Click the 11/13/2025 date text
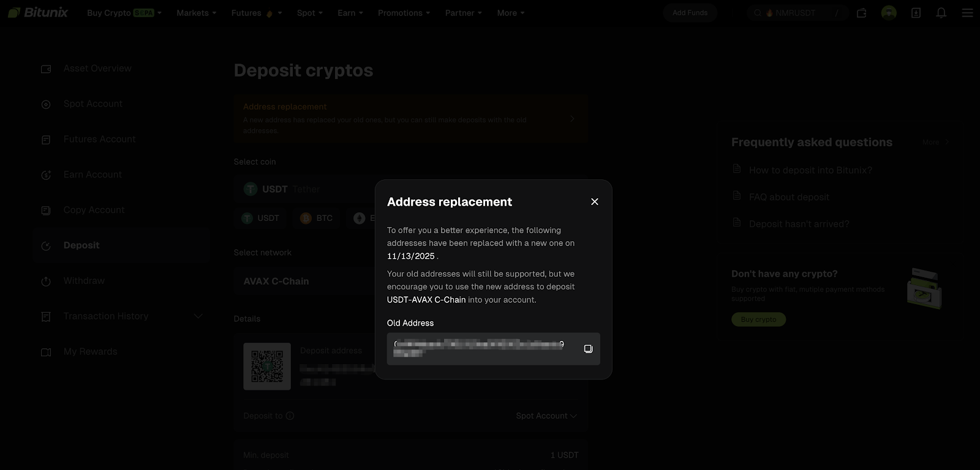 (x=411, y=256)
